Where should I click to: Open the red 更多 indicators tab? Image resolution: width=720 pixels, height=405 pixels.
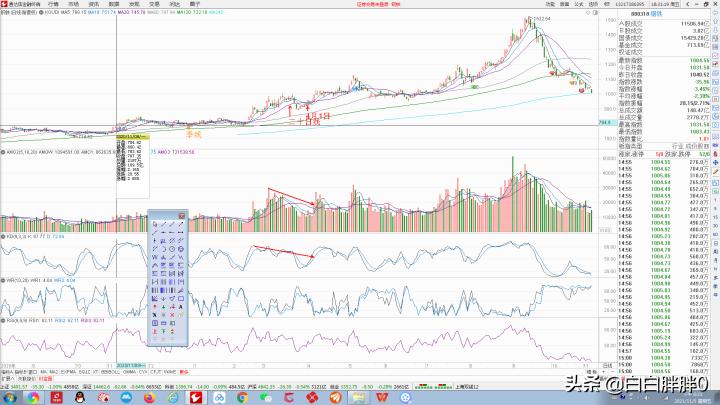184,372
